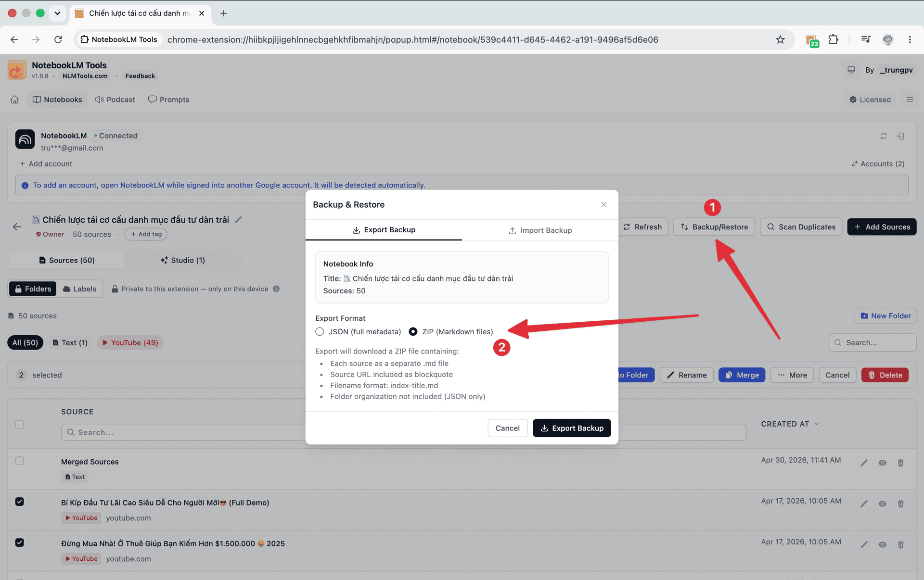Delete the Đừng Mua Nhà source
This screenshot has width=924, height=580.
tap(900, 544)
